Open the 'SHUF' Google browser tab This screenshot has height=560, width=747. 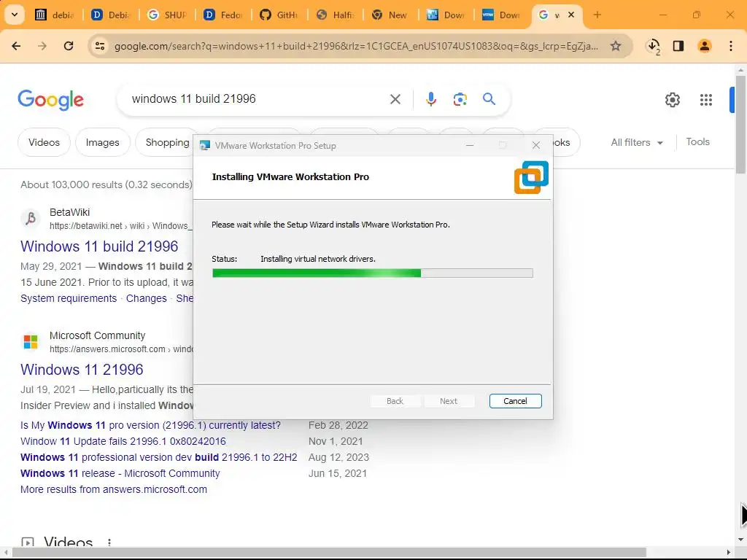click(167, 15)
